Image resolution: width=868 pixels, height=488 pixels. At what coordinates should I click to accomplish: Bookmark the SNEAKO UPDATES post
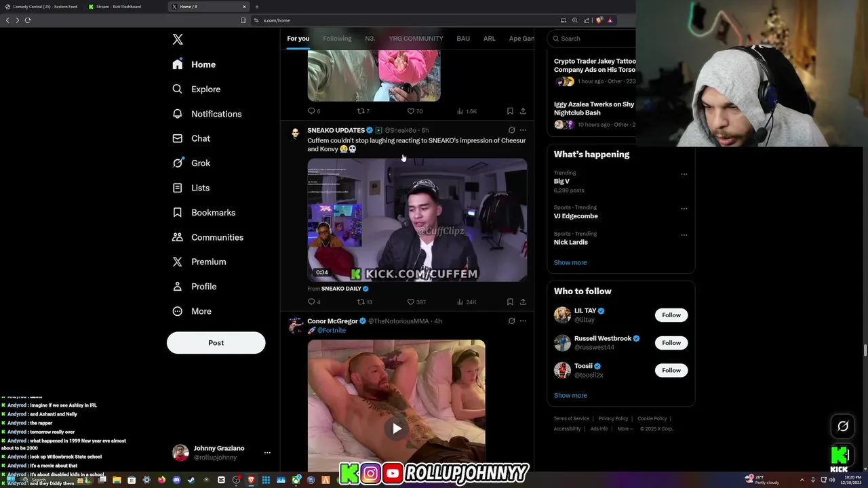coord(510,302)
